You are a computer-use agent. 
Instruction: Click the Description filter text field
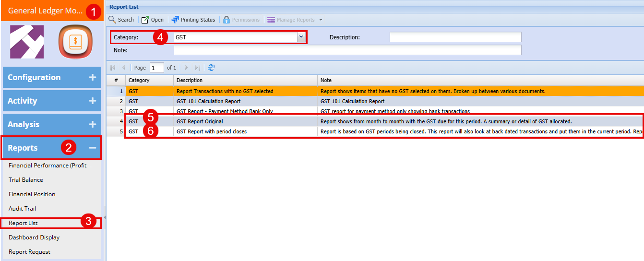455,37
